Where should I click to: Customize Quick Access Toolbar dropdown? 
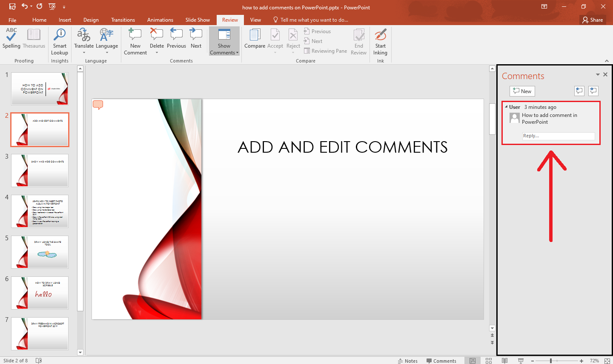click(64, 7)
